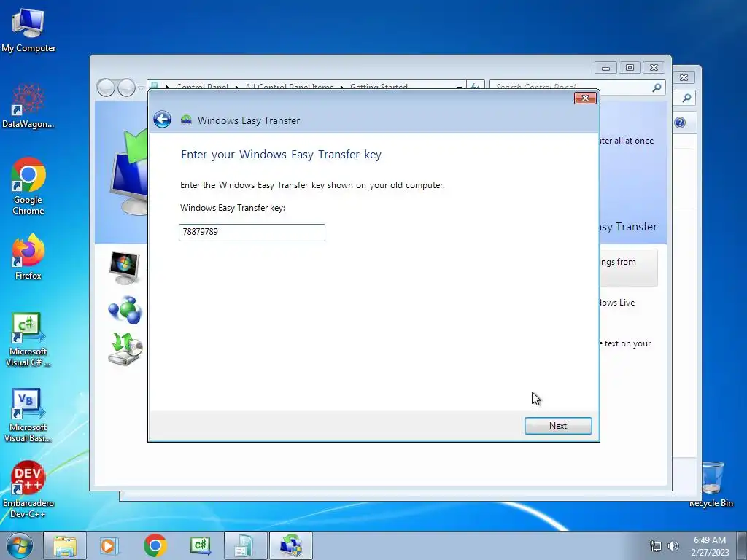Expand the address bar history dropdown
The width and height of the screenshot is (747, 560).
click(459, 87)
